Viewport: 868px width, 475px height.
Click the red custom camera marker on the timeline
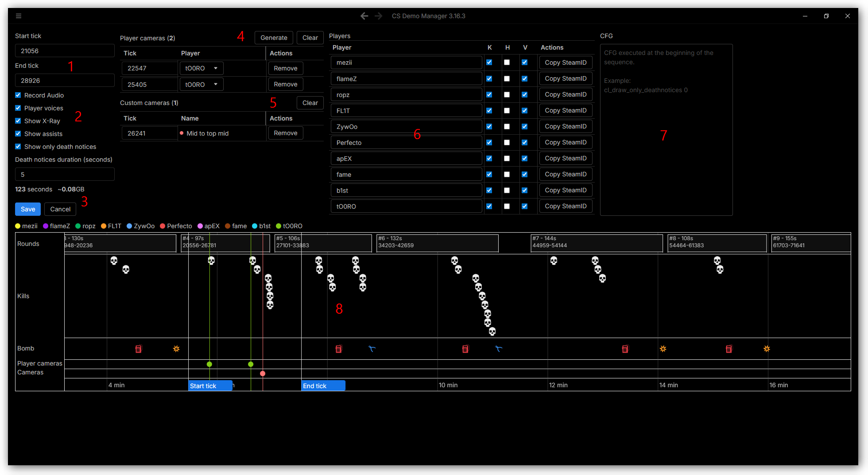pos(263,374)
